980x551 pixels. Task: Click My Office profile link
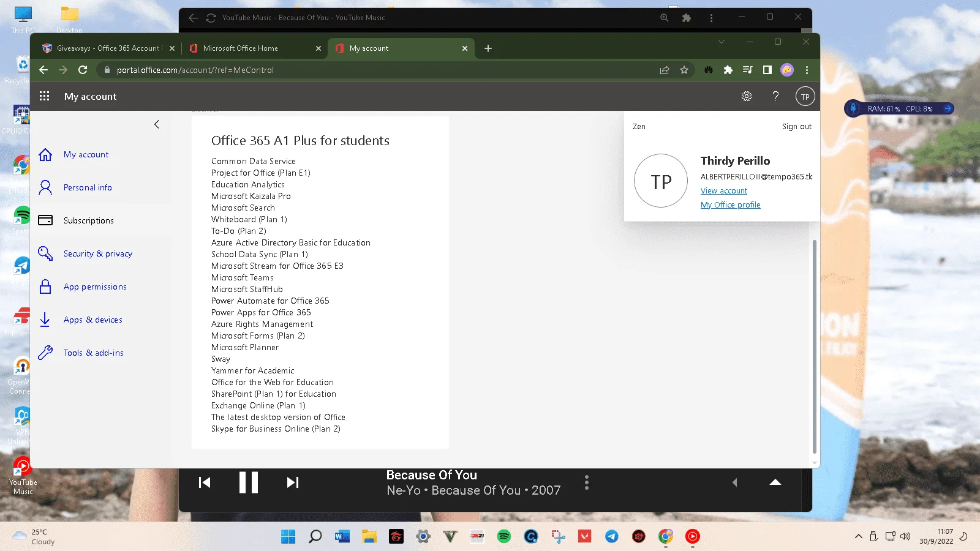point(730,205)
